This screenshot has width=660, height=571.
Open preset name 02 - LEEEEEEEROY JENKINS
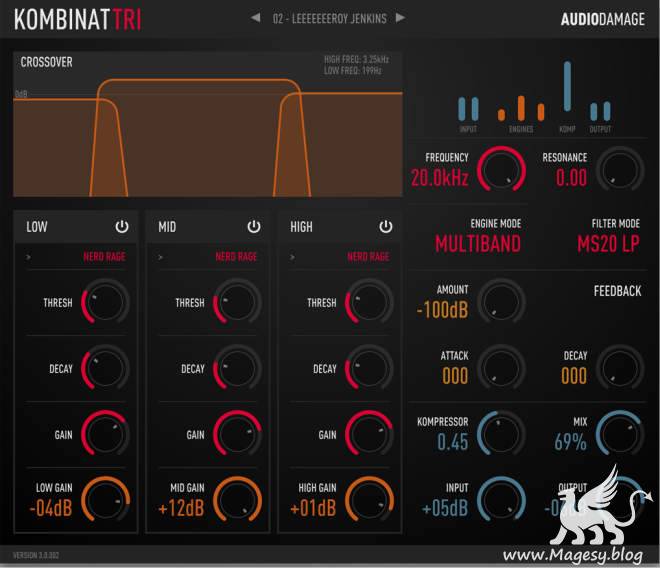pos(330,19)
